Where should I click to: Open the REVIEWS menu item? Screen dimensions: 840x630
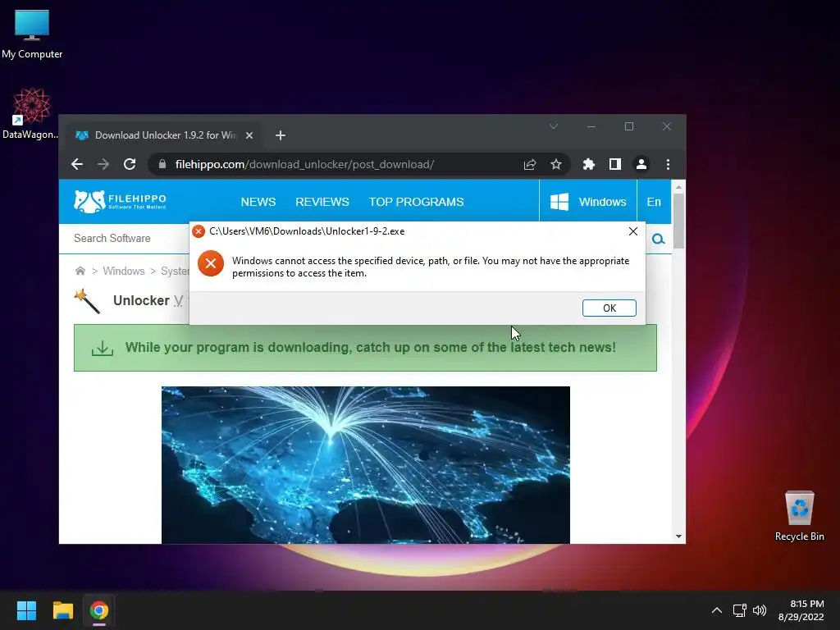point(322,202)
